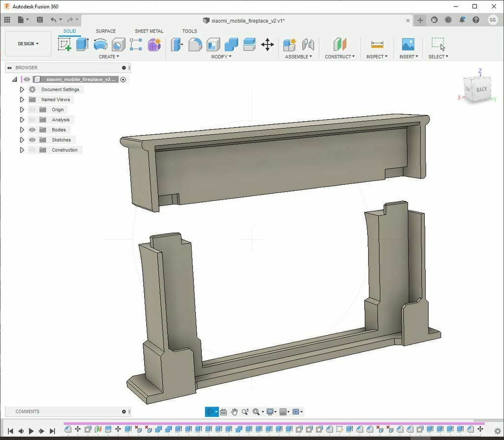Select the Fillet tool
This screenshot has height=440, width=504.
195,44
